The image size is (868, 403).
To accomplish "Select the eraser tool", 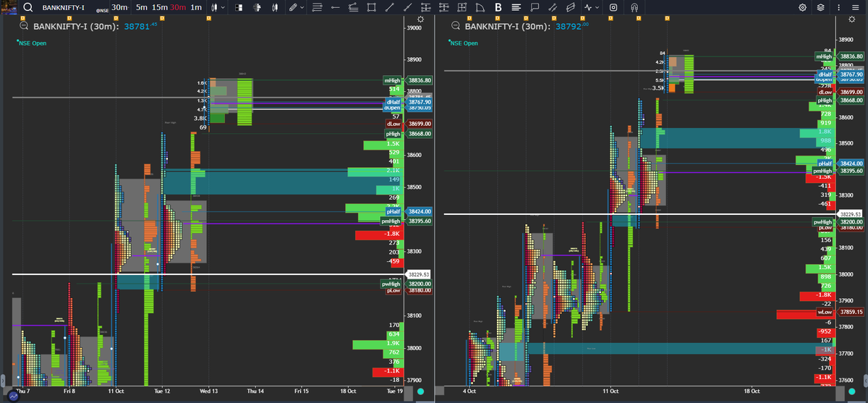I will (x=570, y=7).
